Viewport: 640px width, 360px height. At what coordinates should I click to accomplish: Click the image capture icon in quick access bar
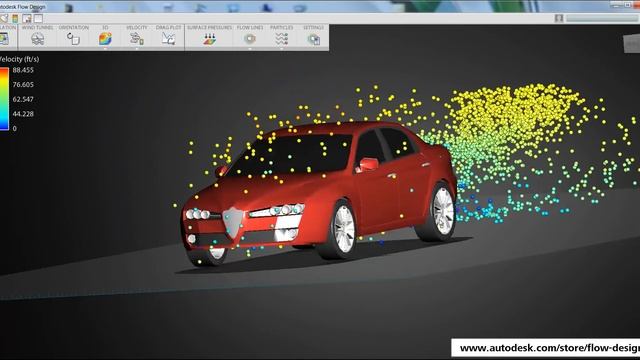pos(27,18)
